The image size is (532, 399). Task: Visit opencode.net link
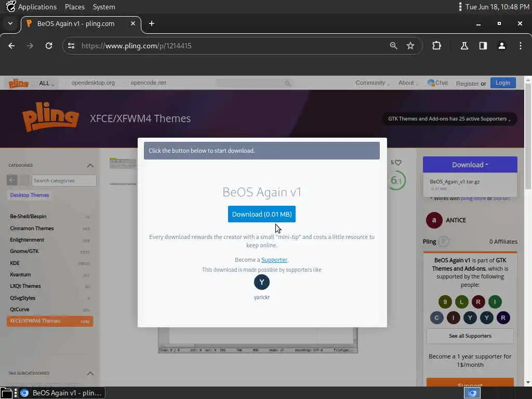[148, 83]
